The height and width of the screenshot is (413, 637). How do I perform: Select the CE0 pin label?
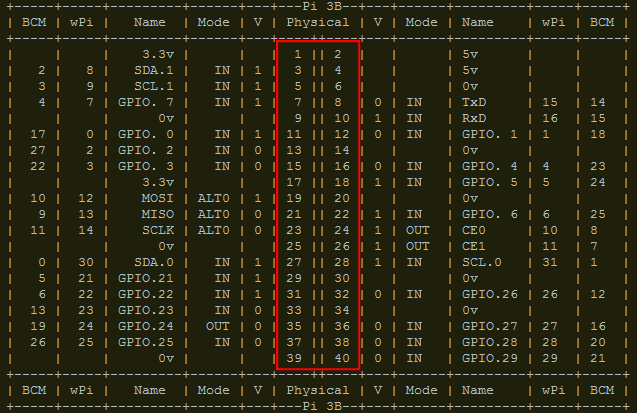pyautogui.click(x=474, y=230)
